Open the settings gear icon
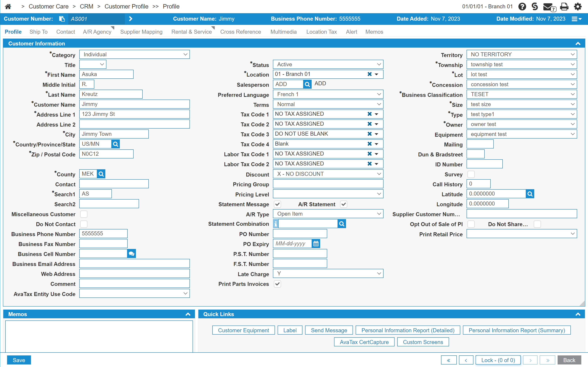The width and height of the screenshot is (588, 367). click(x=578, y=7)
